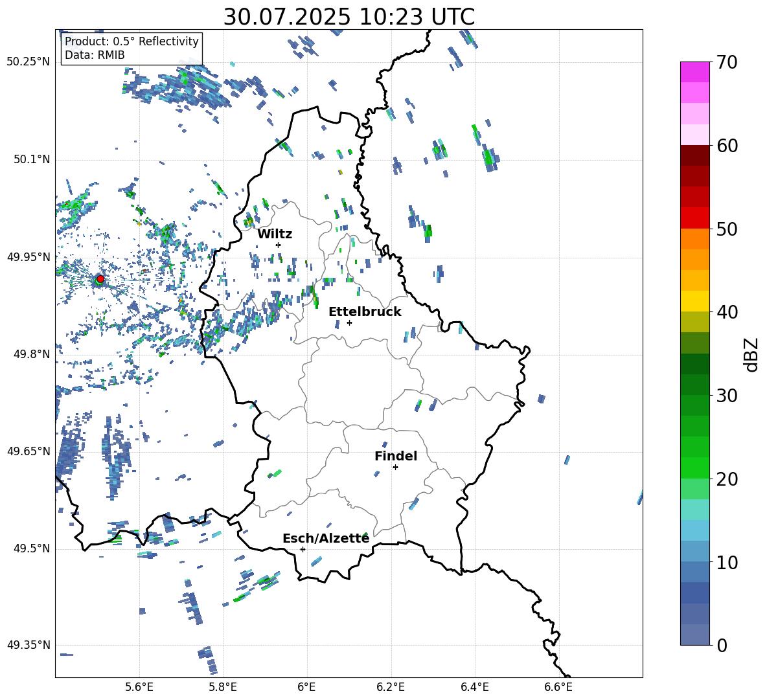Click the colorbar tick label 60

[x=727, y=146]
